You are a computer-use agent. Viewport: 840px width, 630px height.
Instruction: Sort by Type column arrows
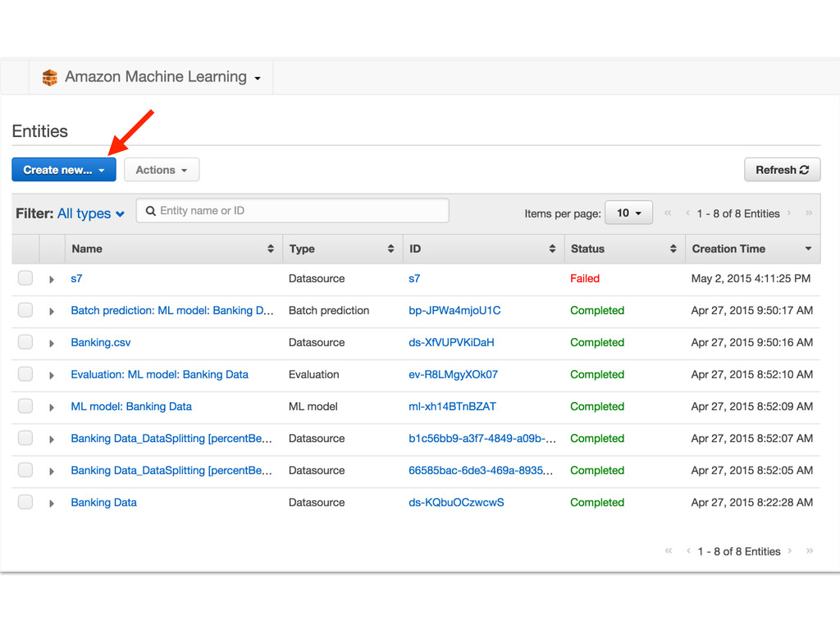(390, 249)
